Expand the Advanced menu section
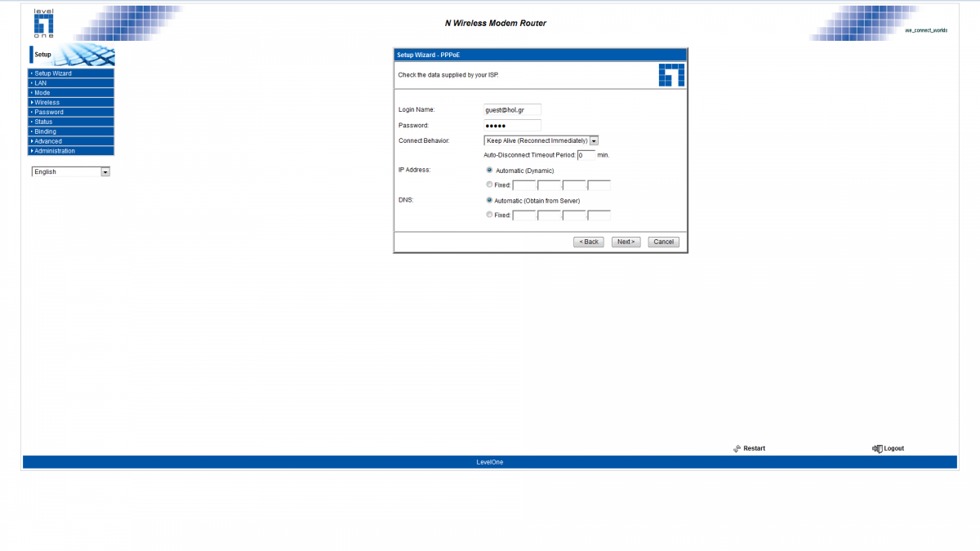The image size is (980, 551). (x=71, y=141)
